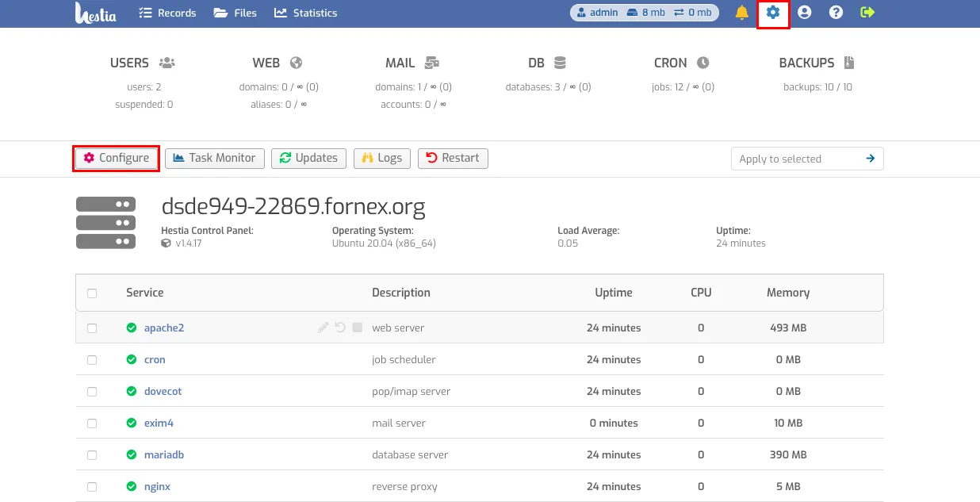
Task: Click the WEB globe icon
Action: [x=296, y=63]
